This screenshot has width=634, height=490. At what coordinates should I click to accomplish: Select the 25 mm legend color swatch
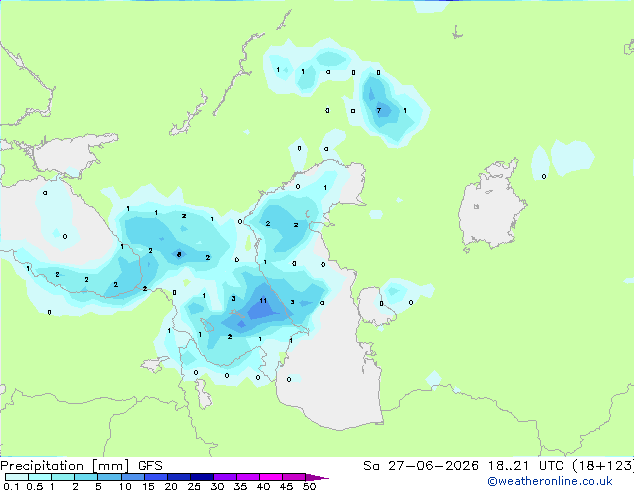pos(201,477)
